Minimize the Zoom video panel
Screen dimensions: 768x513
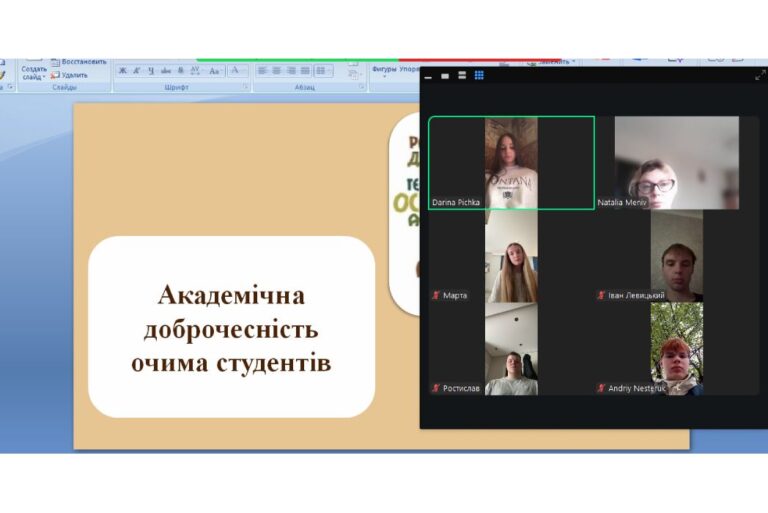point(429,76)
